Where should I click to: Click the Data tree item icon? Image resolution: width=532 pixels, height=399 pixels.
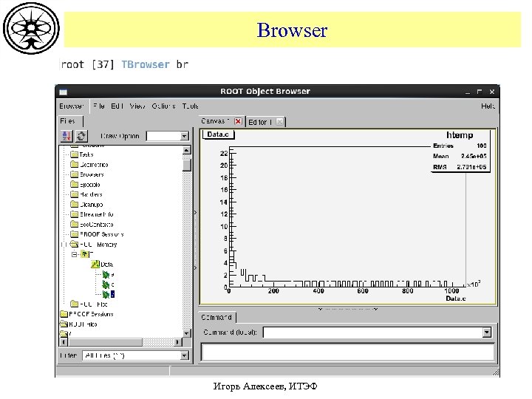click(95, 264)
